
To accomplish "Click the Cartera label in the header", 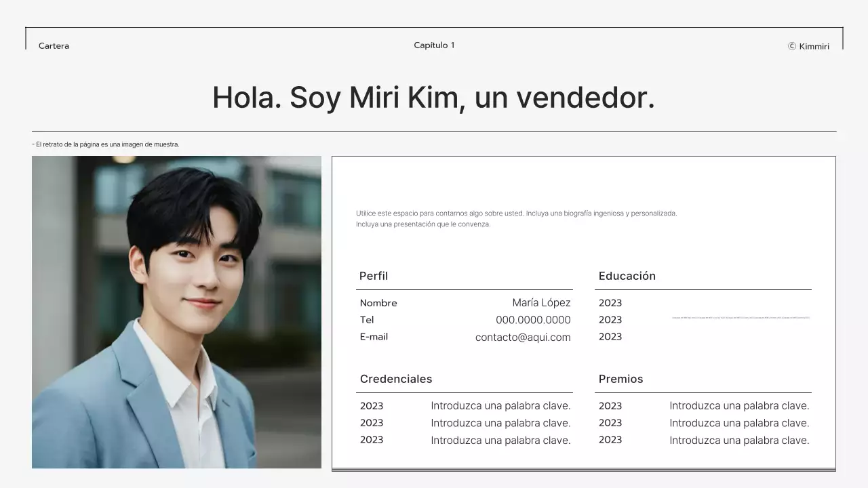I will 53,45.
